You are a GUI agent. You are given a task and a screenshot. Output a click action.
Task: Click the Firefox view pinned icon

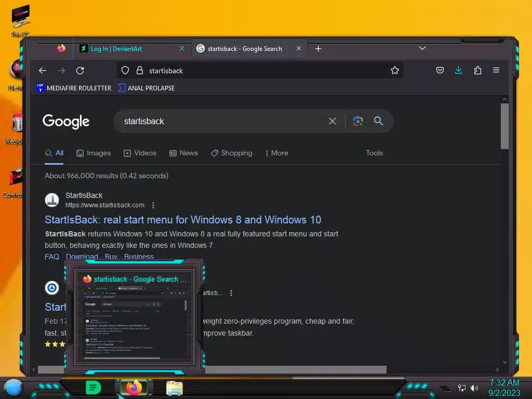coord(61,48)
